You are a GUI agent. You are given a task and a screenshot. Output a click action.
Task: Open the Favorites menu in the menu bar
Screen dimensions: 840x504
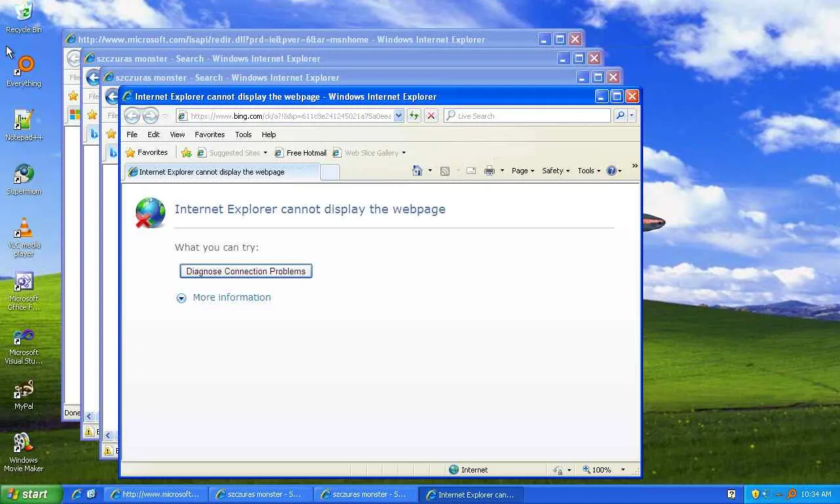pyautogui.click(x=210, y=135)
